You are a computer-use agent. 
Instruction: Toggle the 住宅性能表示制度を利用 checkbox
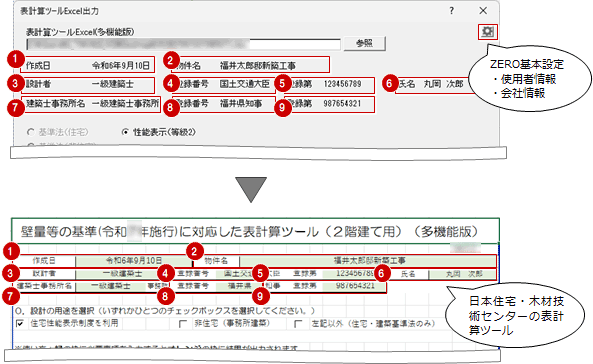point(20,324)
